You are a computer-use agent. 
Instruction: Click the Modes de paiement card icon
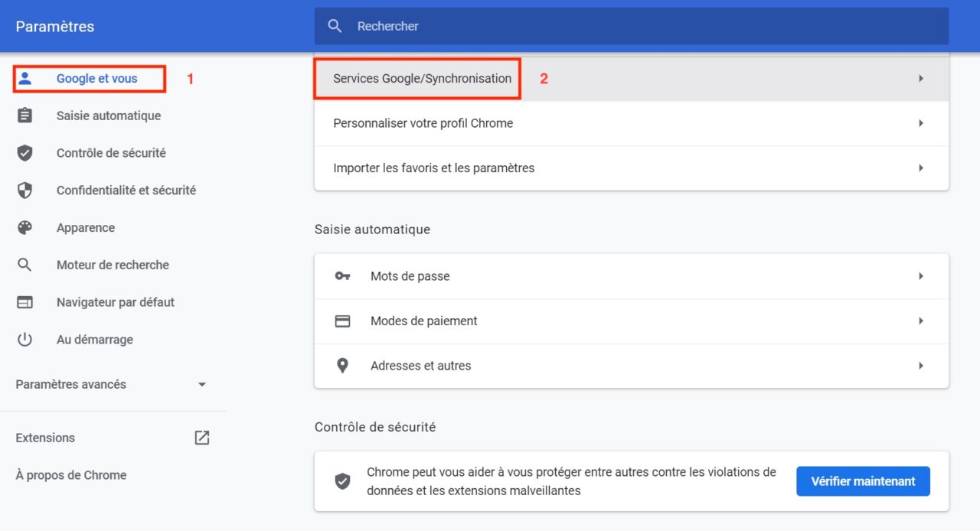point(341,321)
